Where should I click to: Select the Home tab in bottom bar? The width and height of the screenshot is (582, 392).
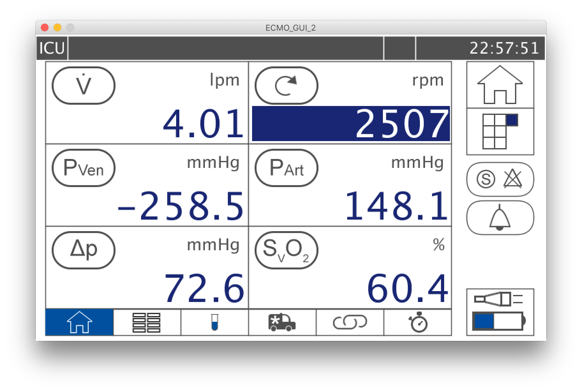(x=79, y=322)
